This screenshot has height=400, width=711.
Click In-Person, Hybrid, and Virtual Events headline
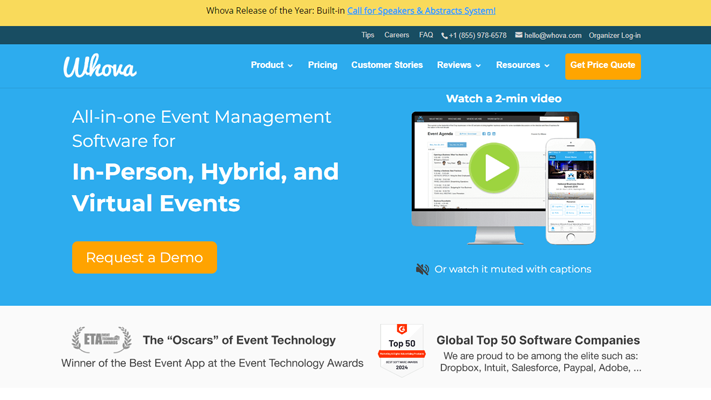point(205,187)
